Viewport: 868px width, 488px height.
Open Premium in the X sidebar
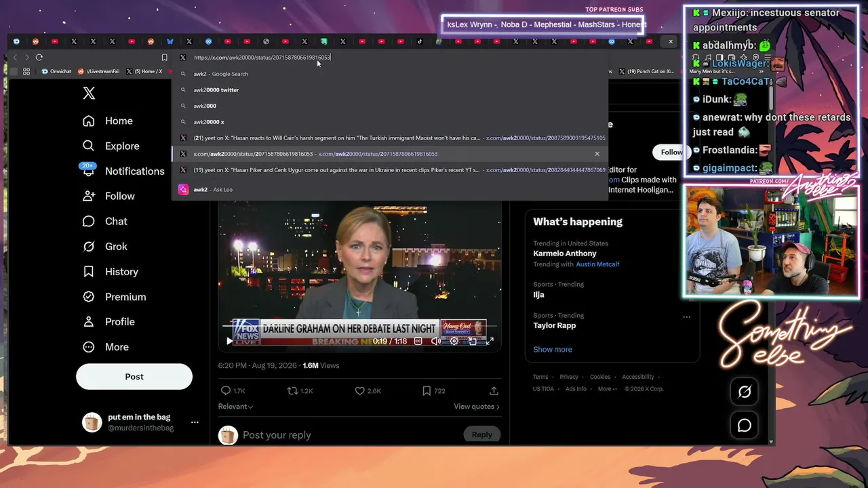pos(114,296)
